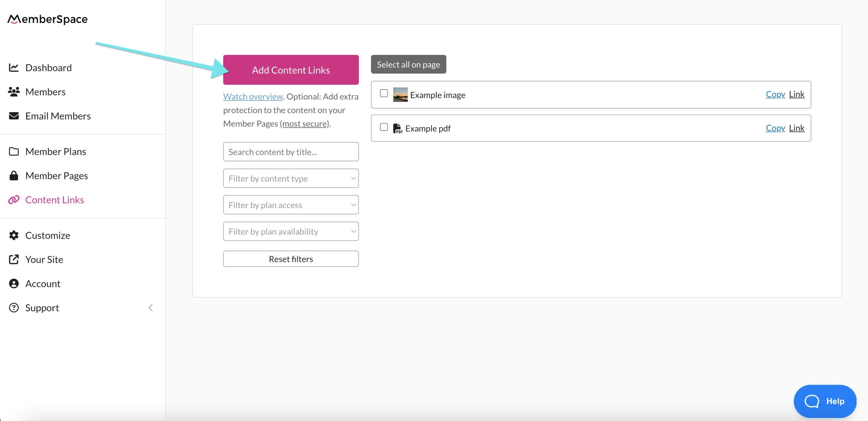This screenshot has width=868, height=421.
Task: Open the Members section
Action: click(x=45, y=92)
